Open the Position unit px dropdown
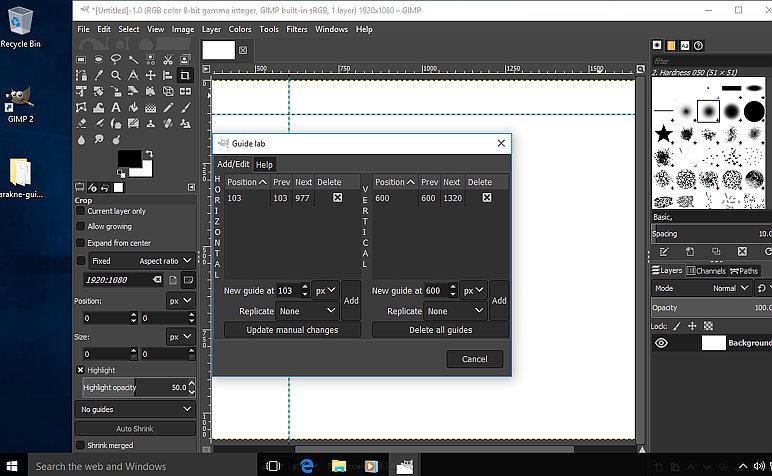 (180, 301)
